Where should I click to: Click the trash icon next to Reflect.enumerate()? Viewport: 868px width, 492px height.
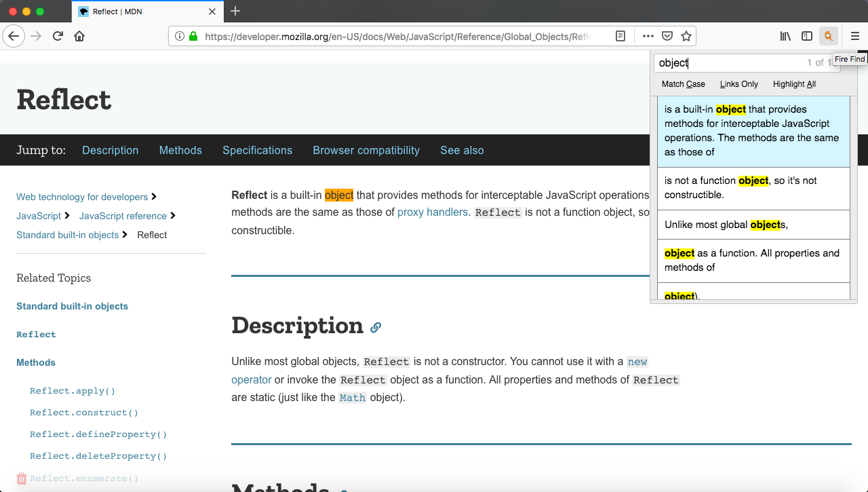22,478
